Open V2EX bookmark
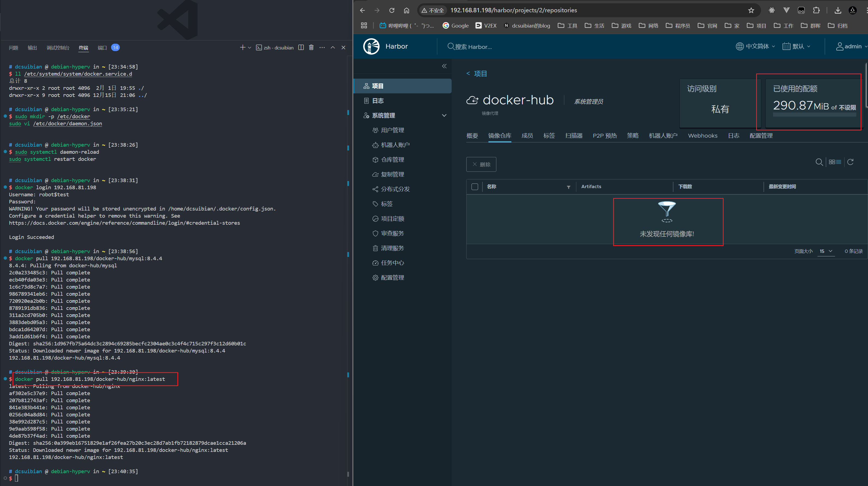Viewport: 868px width, 486px height. pyautogui.click(x=486, y=26)
